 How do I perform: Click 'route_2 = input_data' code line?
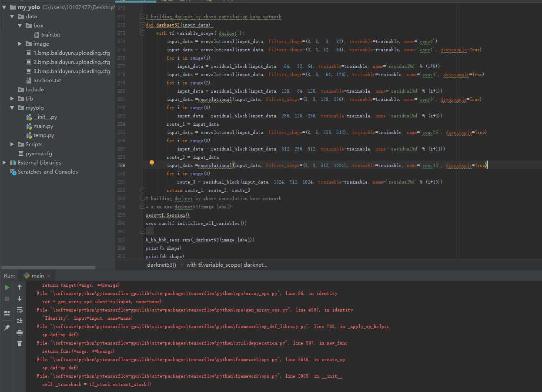click(x=193, y=157)
